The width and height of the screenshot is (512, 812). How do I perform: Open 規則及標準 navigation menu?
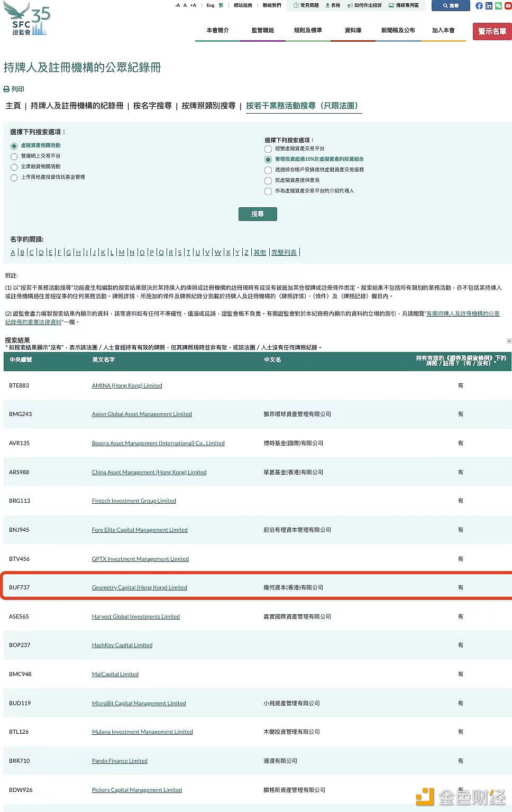point(308,31)
